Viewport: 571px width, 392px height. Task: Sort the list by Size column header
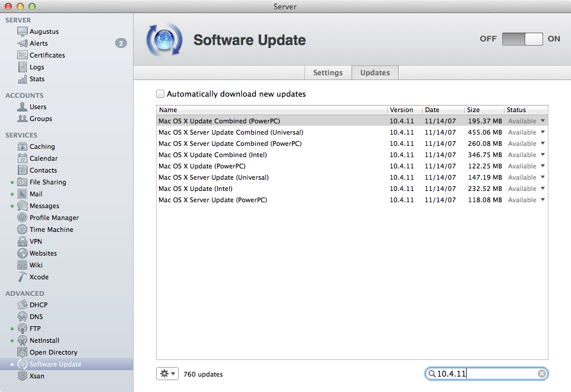tap(484, 110)
